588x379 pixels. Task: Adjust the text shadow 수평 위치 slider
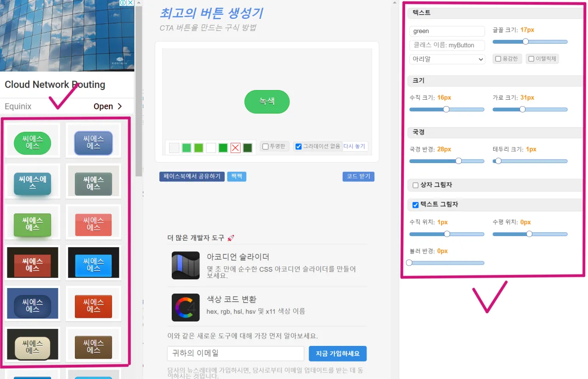tap(530, 234)
